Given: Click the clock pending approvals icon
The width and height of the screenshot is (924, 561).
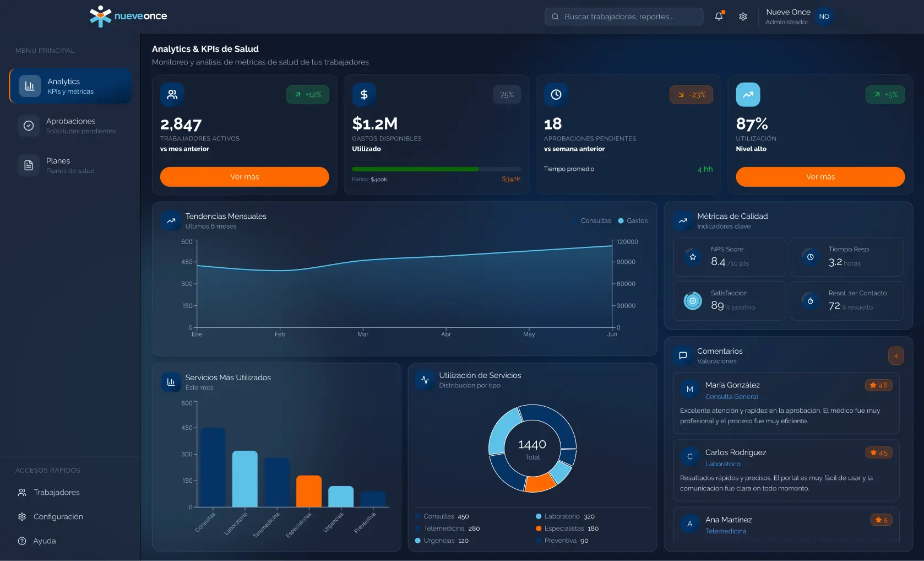Looking at the screenshot, I should (556, 95).
